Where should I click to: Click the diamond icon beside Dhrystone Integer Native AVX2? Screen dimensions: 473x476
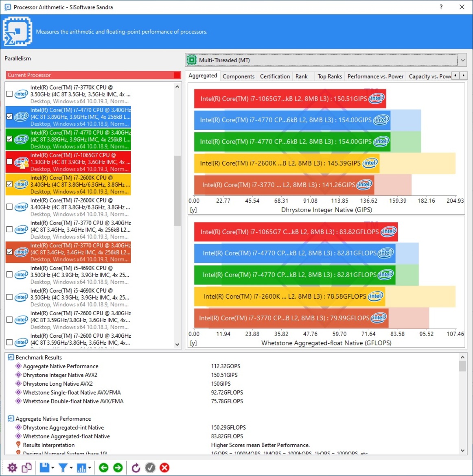pos(18,375)
